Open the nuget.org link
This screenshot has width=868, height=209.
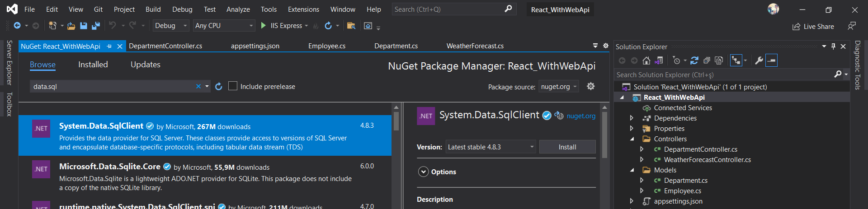[581, 116]
